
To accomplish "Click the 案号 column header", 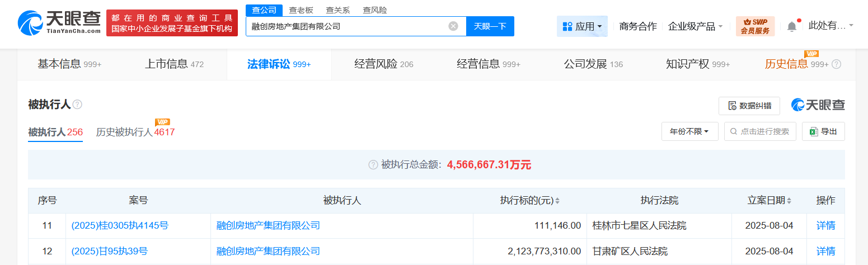I will click(x=138, y=201).
